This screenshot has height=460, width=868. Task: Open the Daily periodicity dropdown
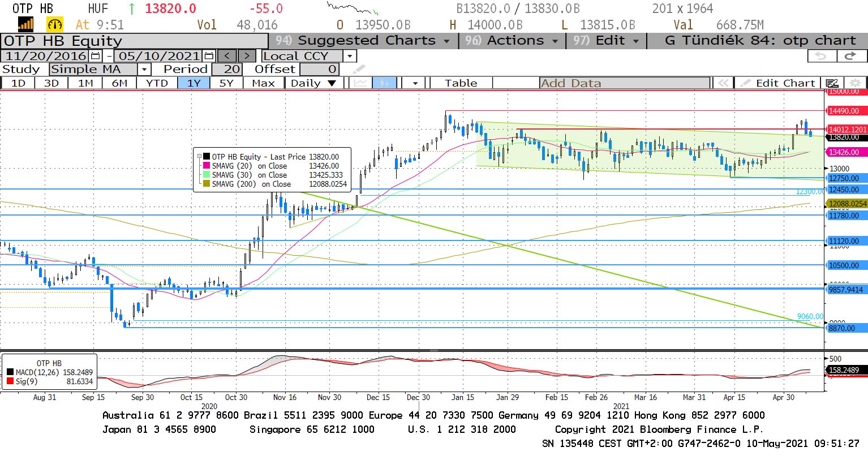313,83
